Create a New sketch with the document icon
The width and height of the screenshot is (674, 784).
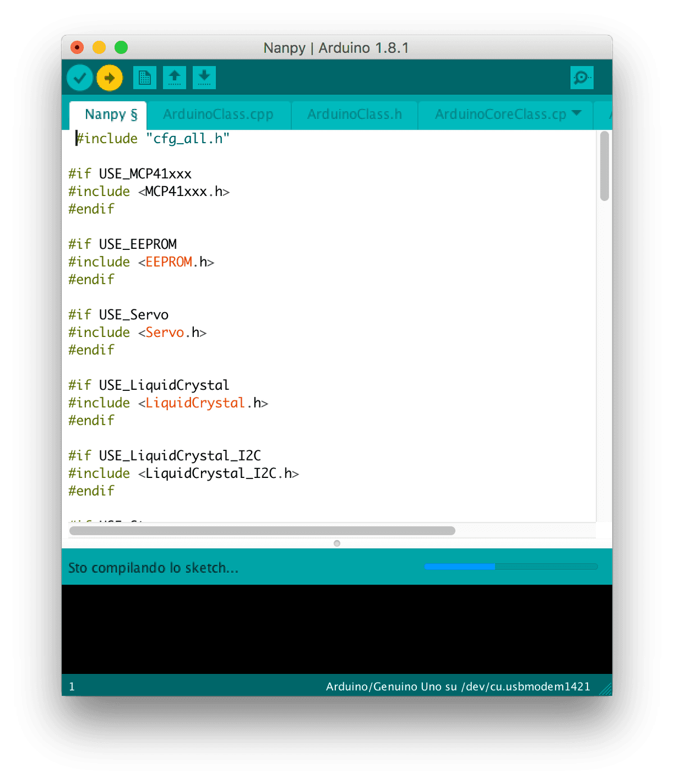tap(145, 78)
